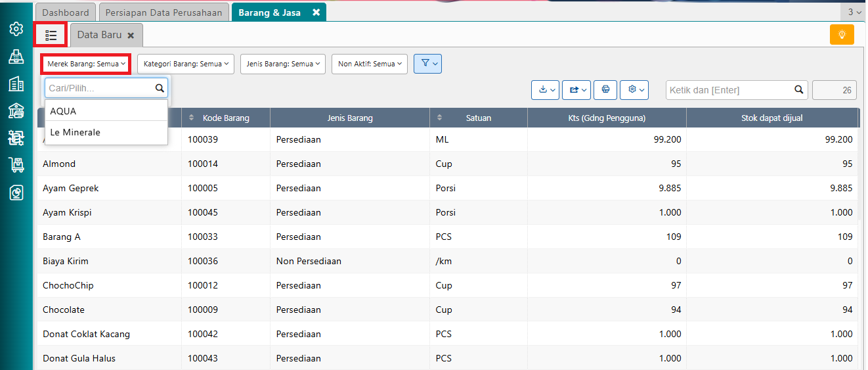Screen dimensions: 868x370
Task: Expand the Jenis Barang filter
Action: pyautogui.click(x=283, y=64)
